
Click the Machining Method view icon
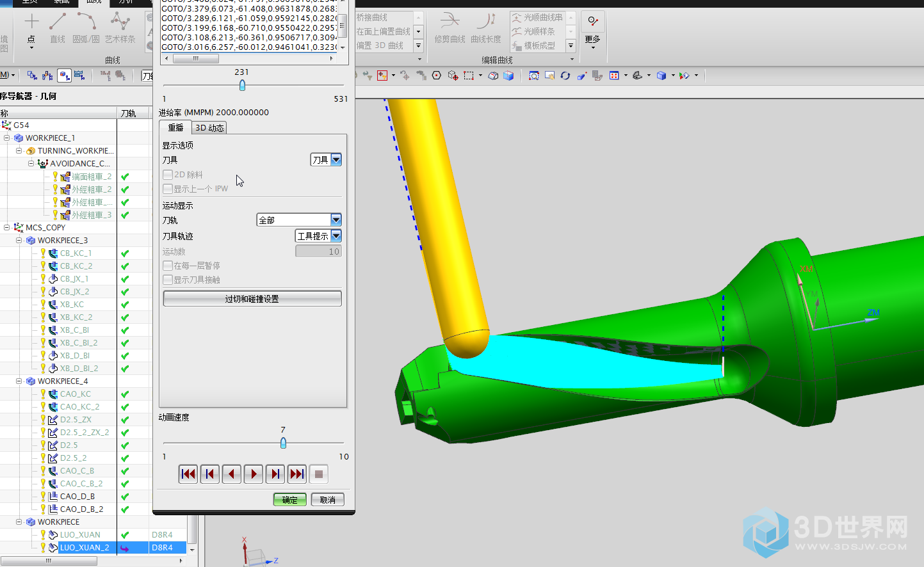click(x=79, y=76)
